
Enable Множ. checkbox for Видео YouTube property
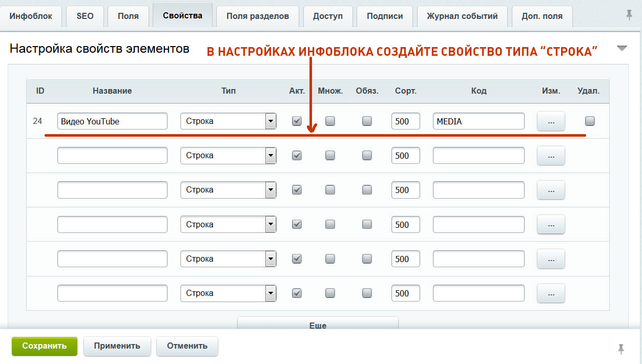[330, 121]
